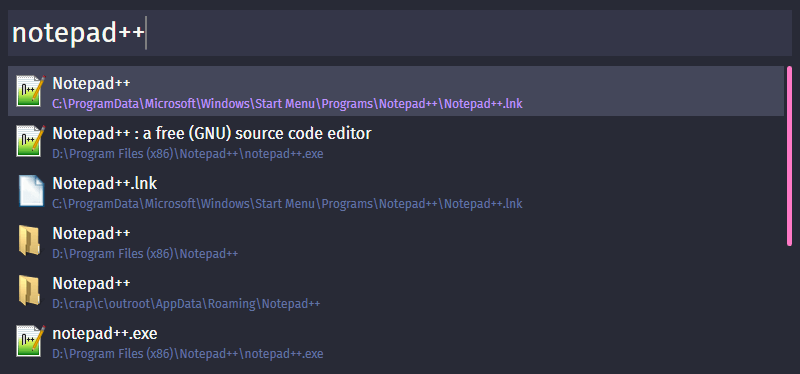The height and width of the screenshot is (374, 800).
Task: Select the highlighted first Notepad++ result
Action: tap(396, 91)
